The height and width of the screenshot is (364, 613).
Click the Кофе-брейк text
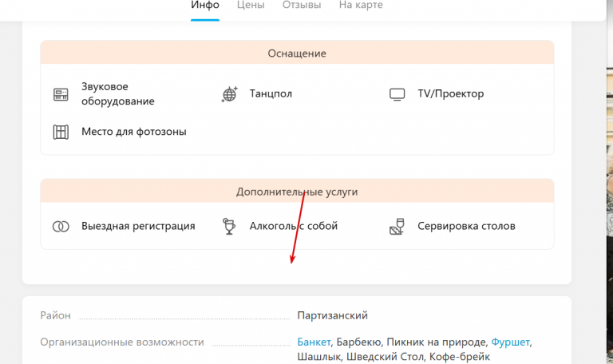tap(460, 357)
